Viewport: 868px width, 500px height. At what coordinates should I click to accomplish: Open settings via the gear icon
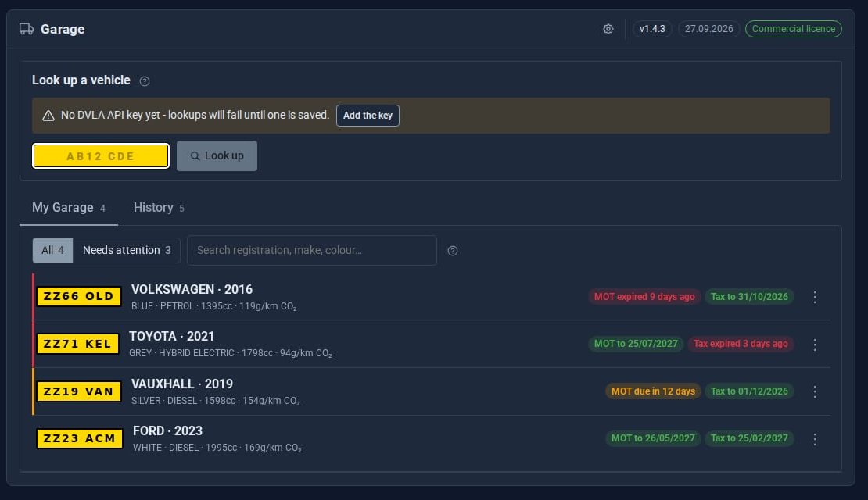[608, 29]
